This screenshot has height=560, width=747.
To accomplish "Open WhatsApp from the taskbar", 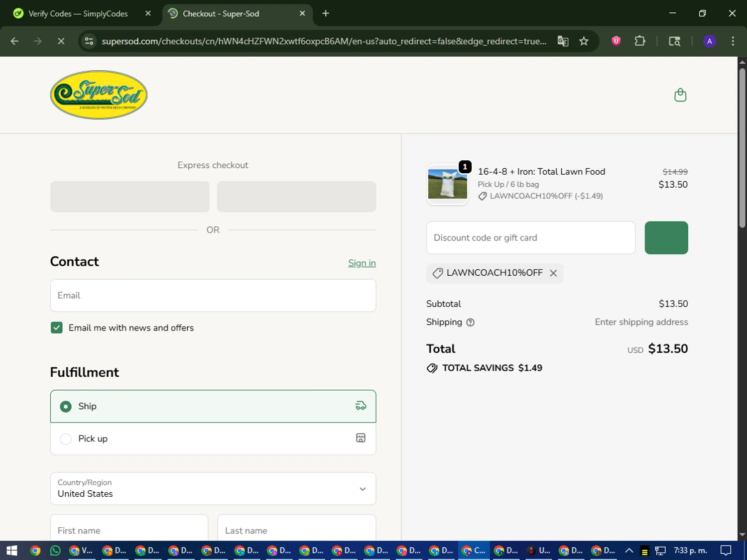I will (x=55, y=551).
